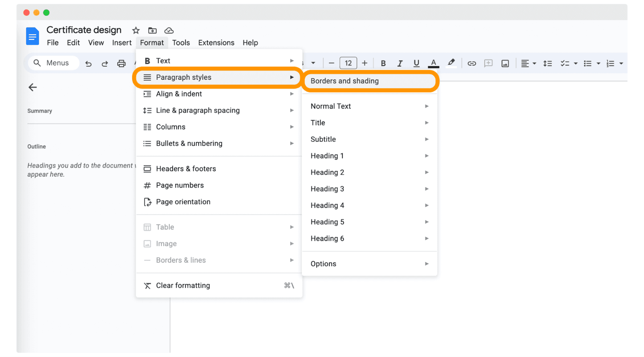The height and width of the screenshot is (357, 644).
Task: Choose Borders and shading
Action: pos(370,81)
